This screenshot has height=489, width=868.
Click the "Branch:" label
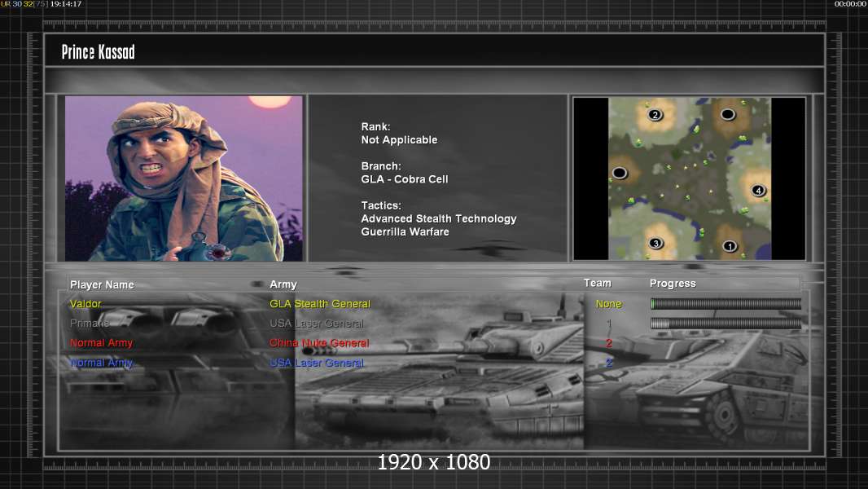381,166
